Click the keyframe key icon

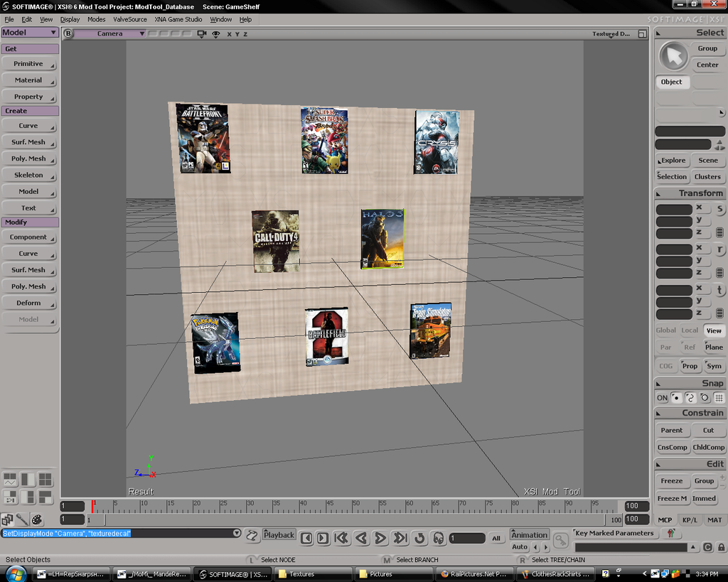(x=561, y=540)
